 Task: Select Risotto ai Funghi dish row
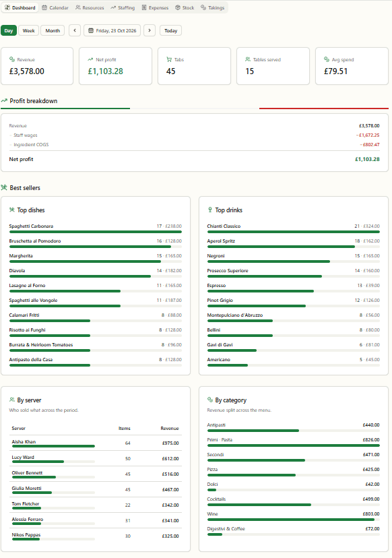pos(96,332)
